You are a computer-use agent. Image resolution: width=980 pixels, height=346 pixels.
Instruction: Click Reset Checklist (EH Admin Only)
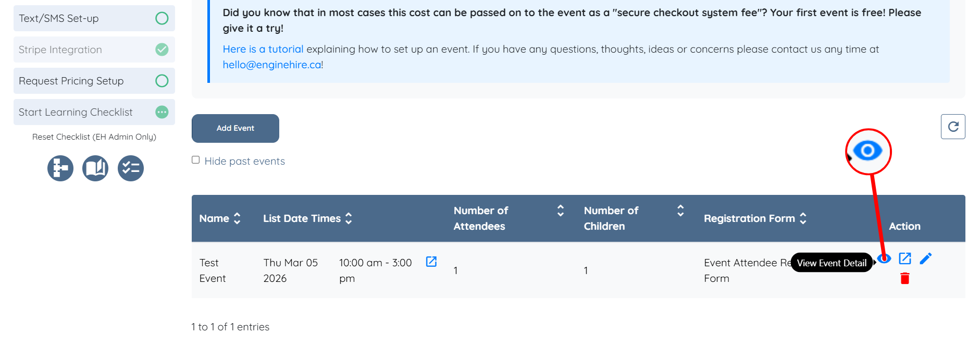coord(94,137)
